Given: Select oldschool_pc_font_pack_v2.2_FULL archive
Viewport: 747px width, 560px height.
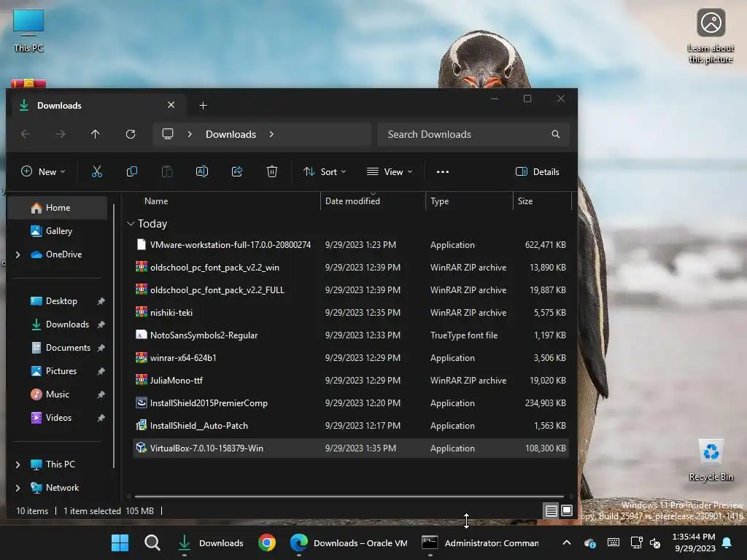Looking at the screenshot, I should [x=350, y=289].
